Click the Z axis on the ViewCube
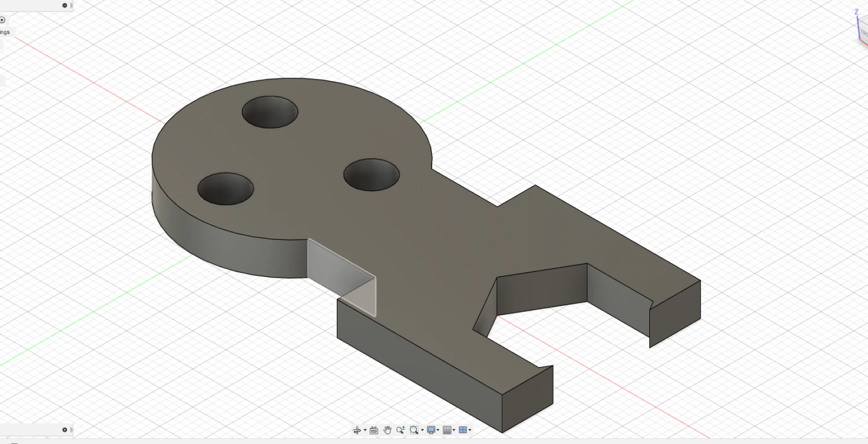 coord(855,10)
